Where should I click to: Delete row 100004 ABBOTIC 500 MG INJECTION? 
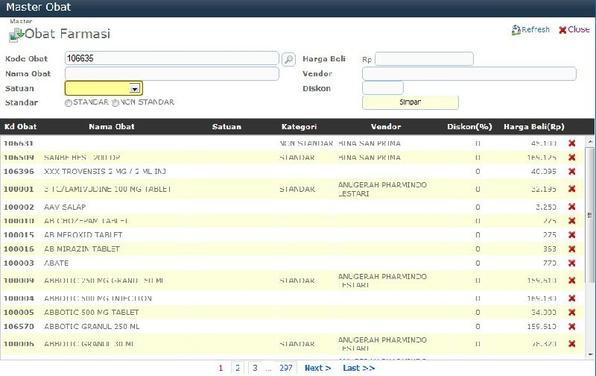click(572, 298)
